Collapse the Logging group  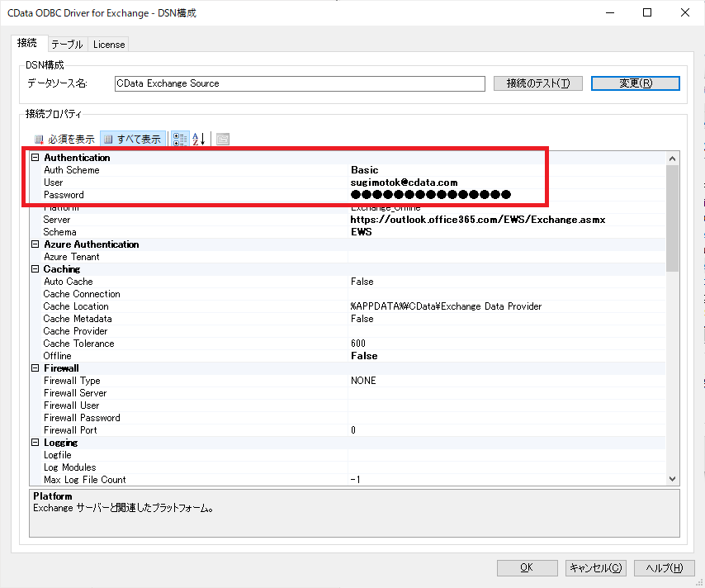click(x=35, y=443)
